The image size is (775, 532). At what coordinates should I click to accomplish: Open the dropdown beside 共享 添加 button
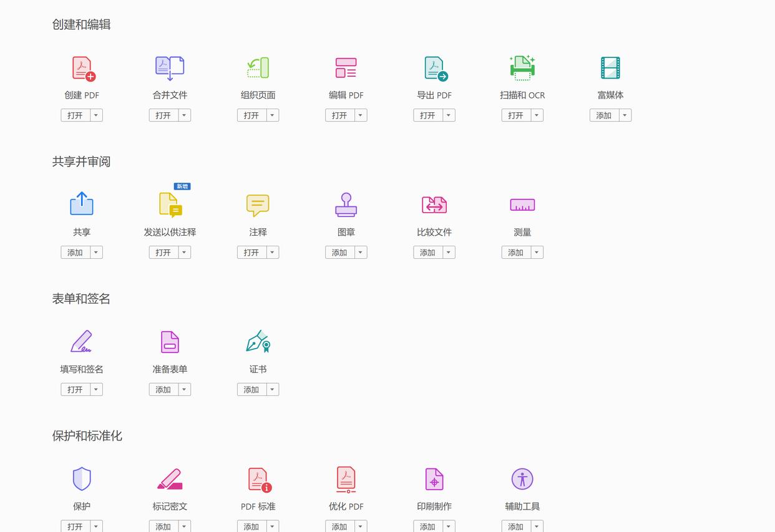click(96, 252)
